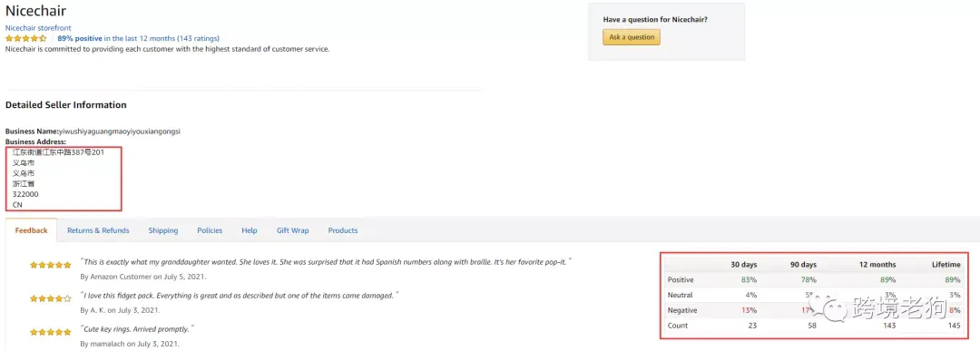The width and height of the screenshot is (980, 351).
Task: Open the Policies tab
Action: point(210,230)
